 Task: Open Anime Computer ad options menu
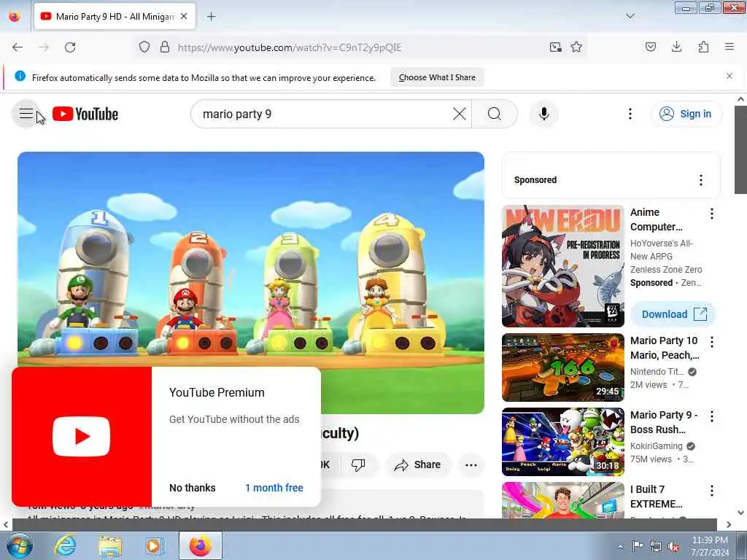(712, 214)
